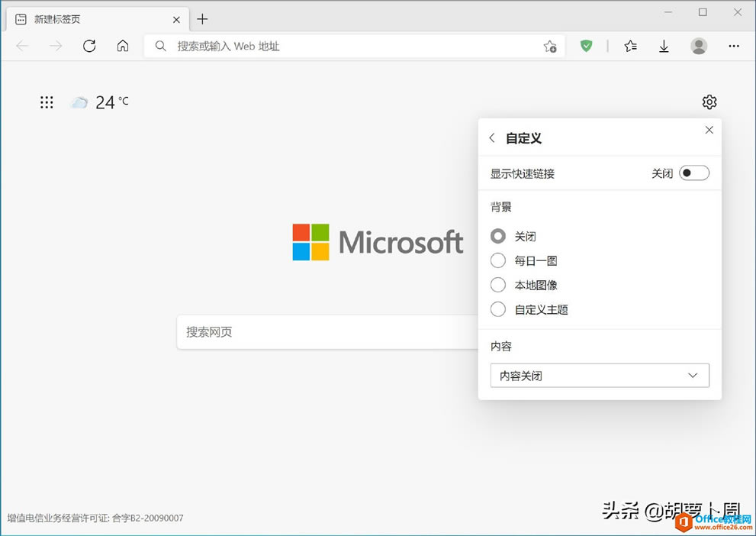Image resolution: width=756 pixels, height=536 pixels.
Task: Minimize the browser window
Action: point(668,12)
